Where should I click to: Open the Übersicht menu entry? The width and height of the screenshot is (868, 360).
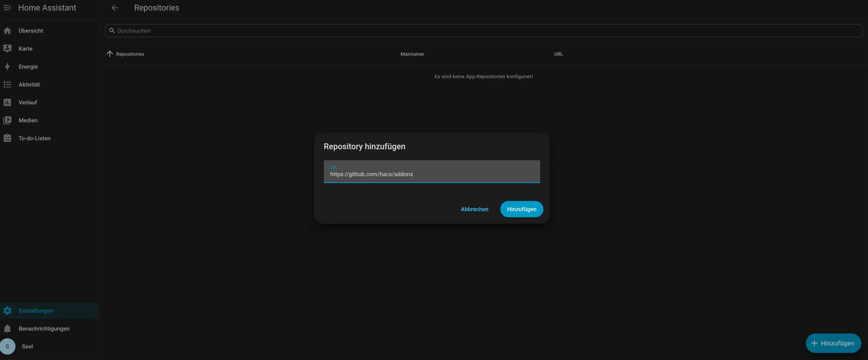pyautogui.click(x=49, y=31)
